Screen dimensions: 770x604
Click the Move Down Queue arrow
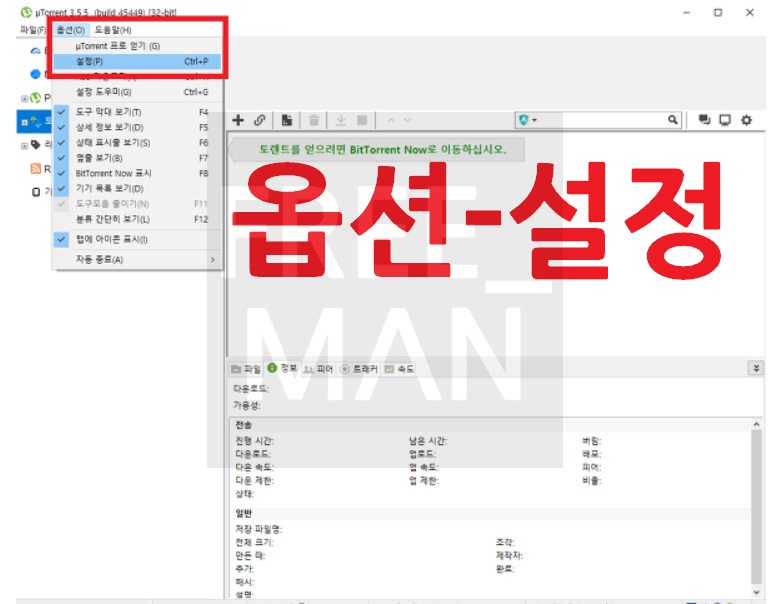click(x=407, y=120)
